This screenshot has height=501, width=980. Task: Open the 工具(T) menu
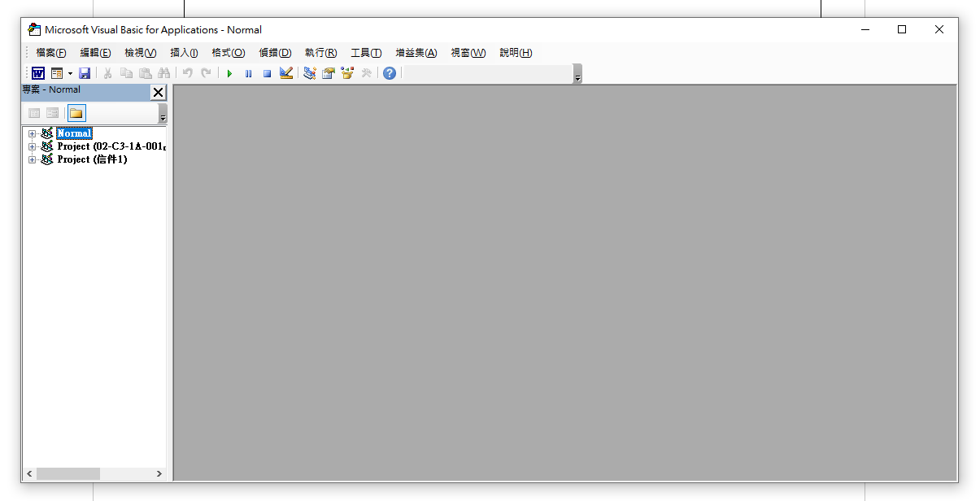366,53
